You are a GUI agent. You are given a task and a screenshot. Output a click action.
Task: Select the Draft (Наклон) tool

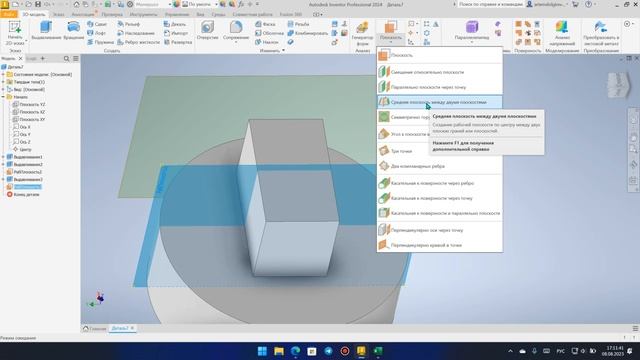click(267, 42)
